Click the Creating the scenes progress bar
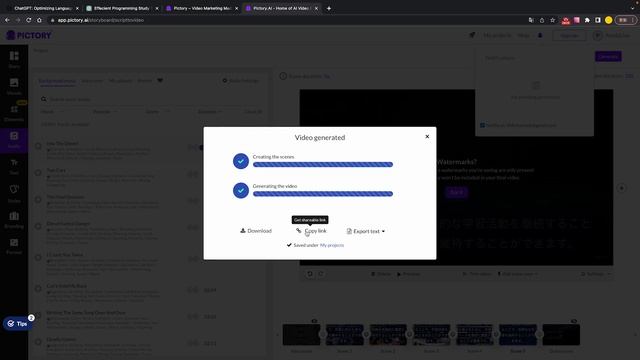This screenshot has height=360, width=640. point(323,164)
